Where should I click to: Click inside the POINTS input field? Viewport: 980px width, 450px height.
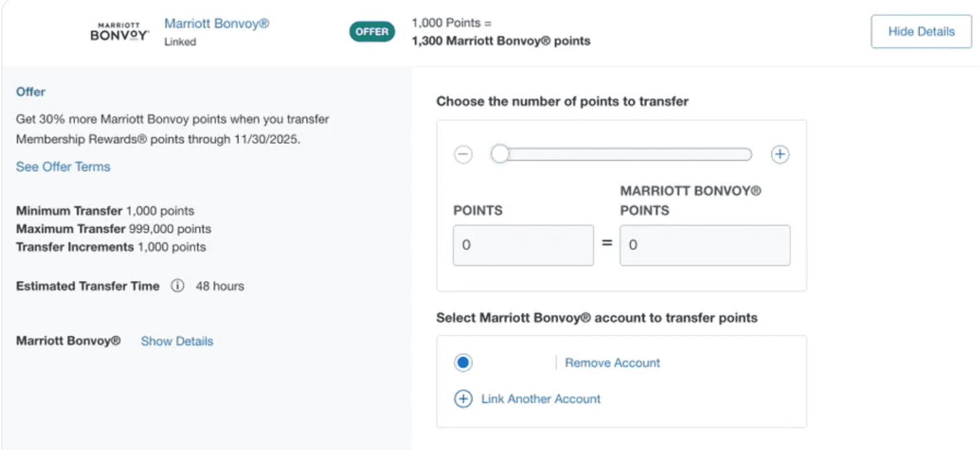[x=523, y=245]
